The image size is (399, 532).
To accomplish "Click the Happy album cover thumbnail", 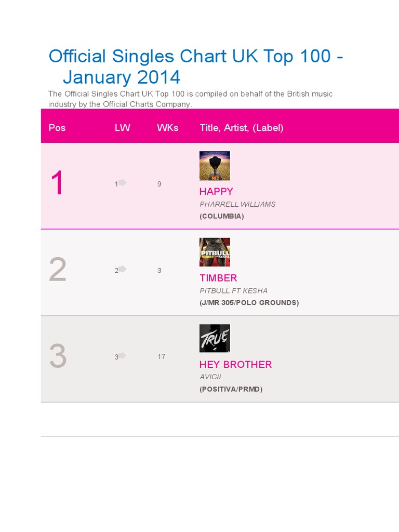I will (215, 166).
